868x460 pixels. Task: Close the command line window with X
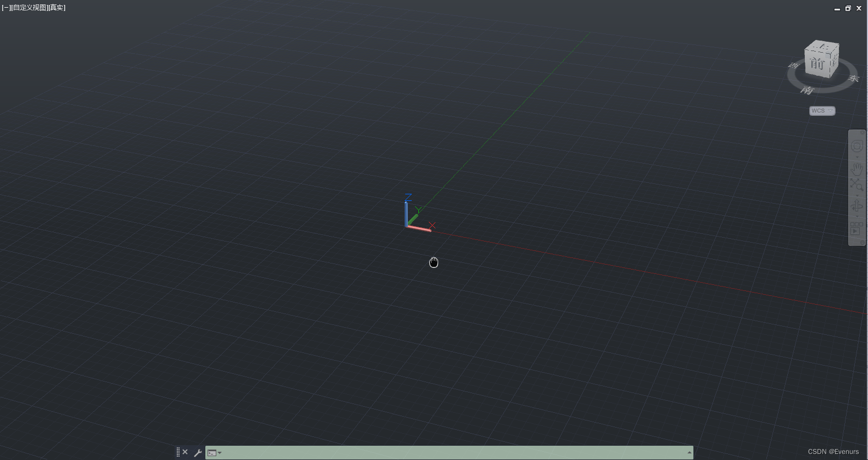[x=185, y=452]
